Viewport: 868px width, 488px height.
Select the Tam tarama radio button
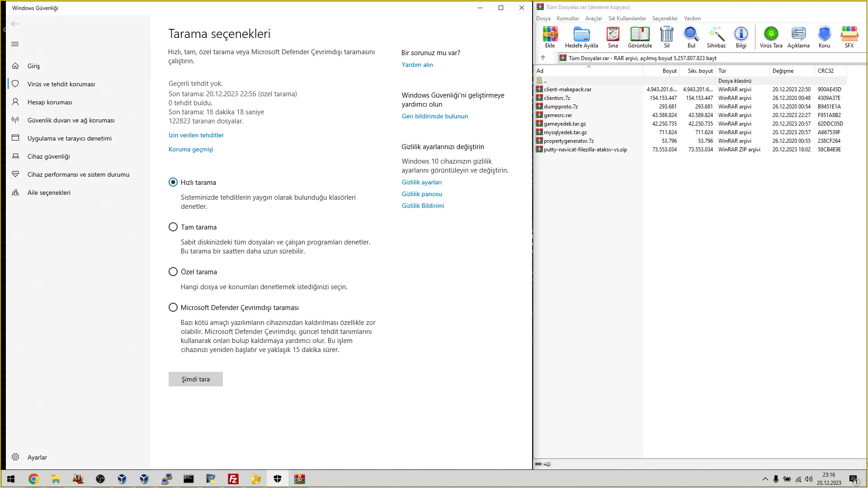[173, 227]
